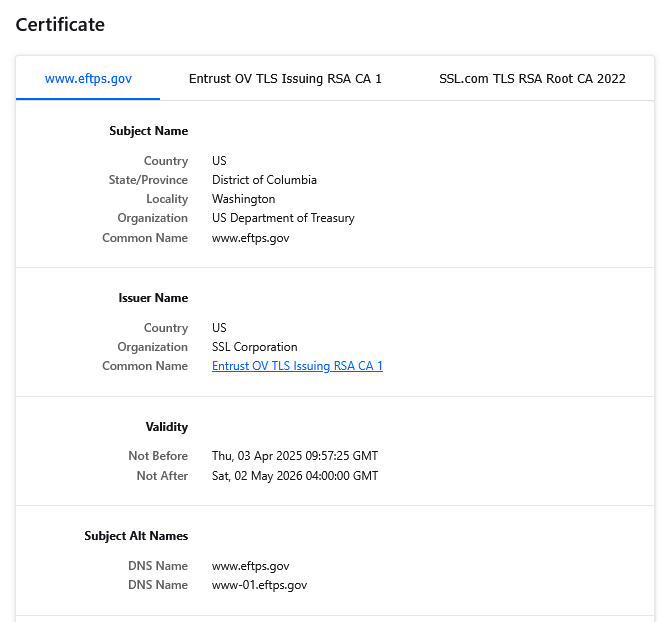Click the SSL Corporation issuer organization value
660x622 pixels.
pyautogui.click(x=255, y=347)
